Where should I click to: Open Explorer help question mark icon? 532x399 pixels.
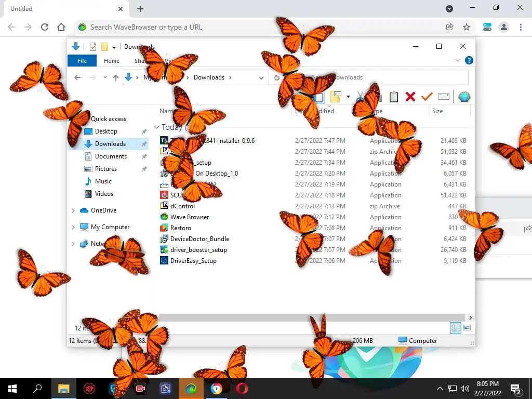tap(469, 60)
